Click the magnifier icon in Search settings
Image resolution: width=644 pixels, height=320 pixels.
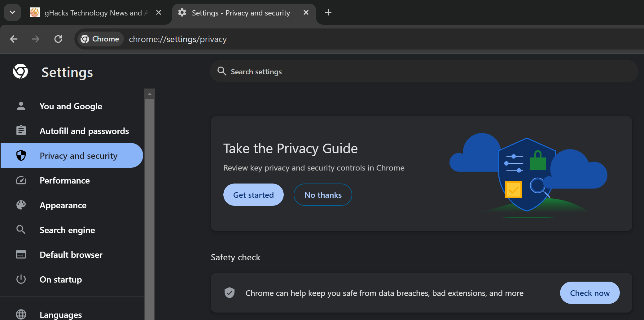[x=222, y=71]
